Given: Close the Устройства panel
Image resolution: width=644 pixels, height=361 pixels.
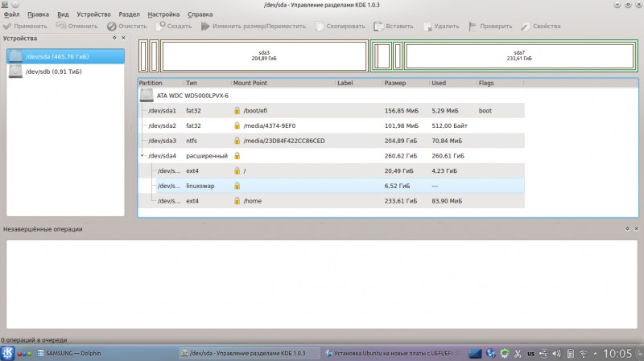Looking at the screenshot, I should [x=123, y=38].
